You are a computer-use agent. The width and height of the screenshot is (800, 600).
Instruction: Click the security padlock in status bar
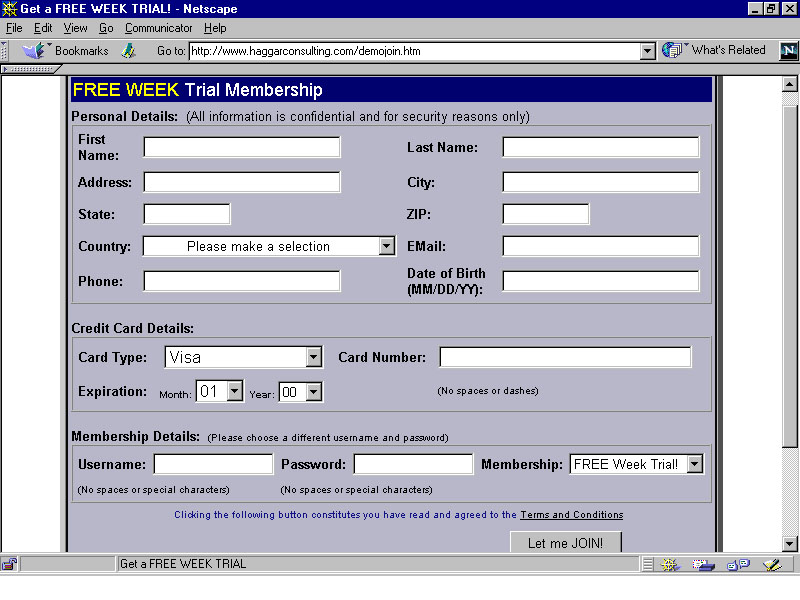pyautogui.click(x=9, y=564)
